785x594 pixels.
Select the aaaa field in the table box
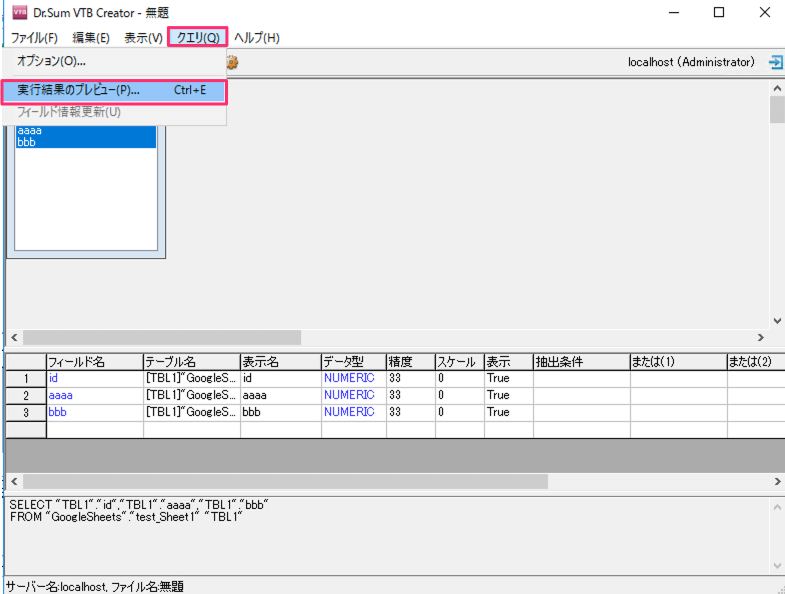coord(86,131)
